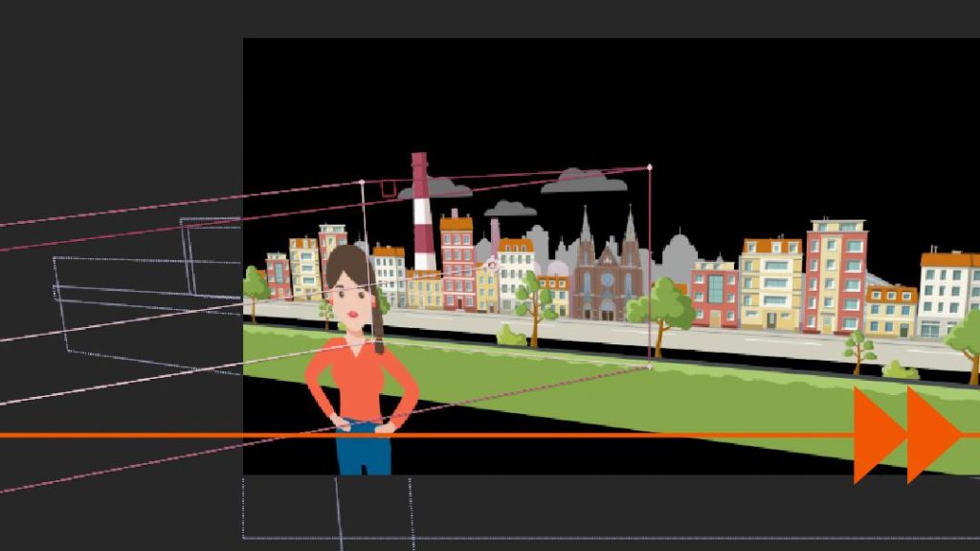Click the bottom-right corner handle of the bounding box
This screenshot has height=551, width=980.
coord(650,365)
